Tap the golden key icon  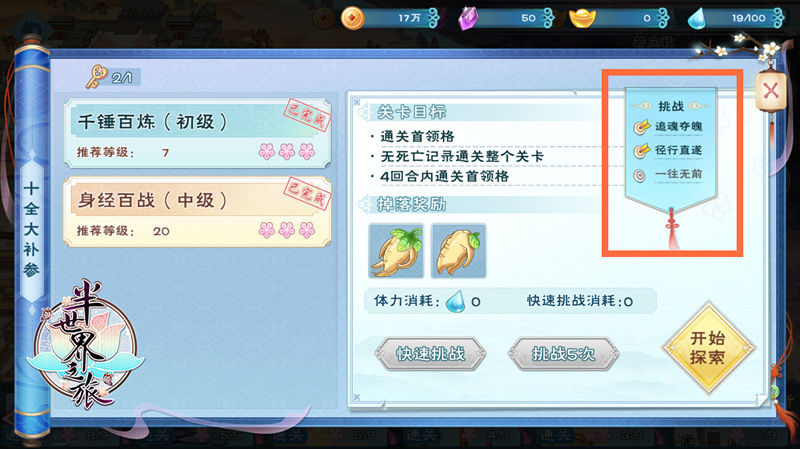pos(96,77)
